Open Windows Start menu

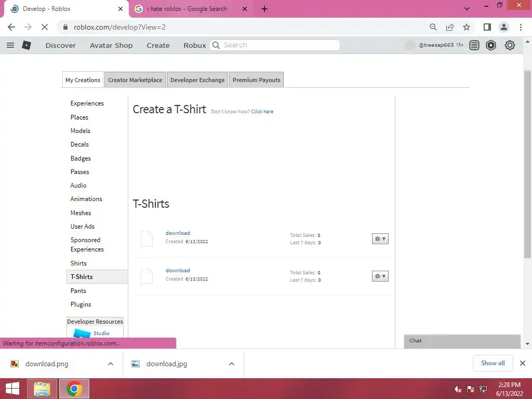tap(12, 389)
